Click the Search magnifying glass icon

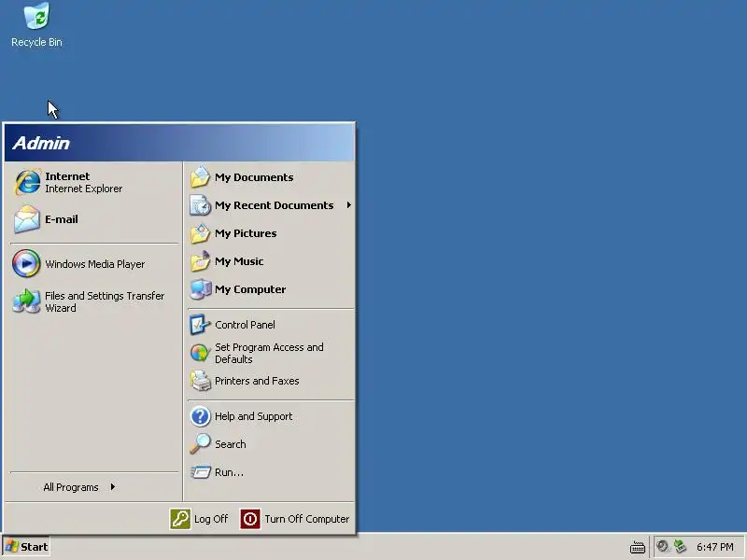click(x=200, y=444)
